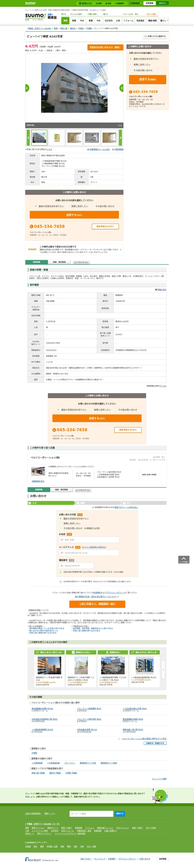Move thumbnail strip to next images
Viewport: 194px width, 868px height.
[x=120, y=138]
